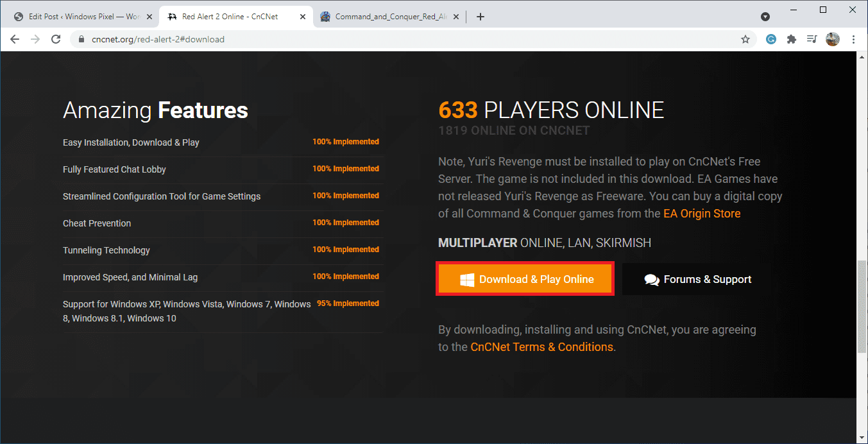The height and width of the screenshot is (444, 868).
Task: Click the padlock site info icon
Action: [81, 39]
